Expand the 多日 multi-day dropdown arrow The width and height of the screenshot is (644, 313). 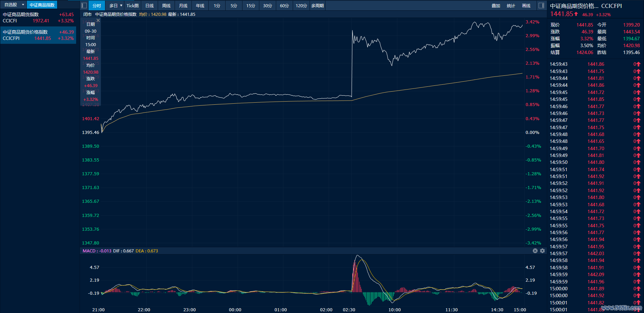tap(121, 6)
